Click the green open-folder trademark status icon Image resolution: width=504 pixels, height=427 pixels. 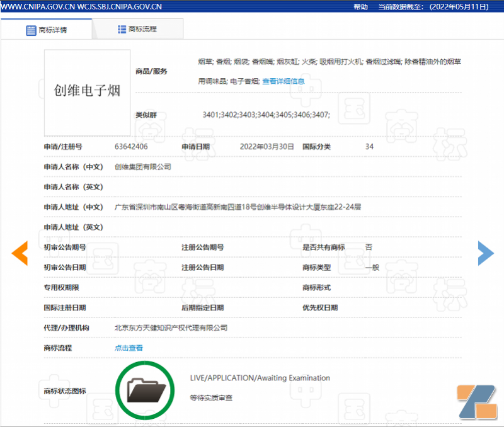[144, 390]
